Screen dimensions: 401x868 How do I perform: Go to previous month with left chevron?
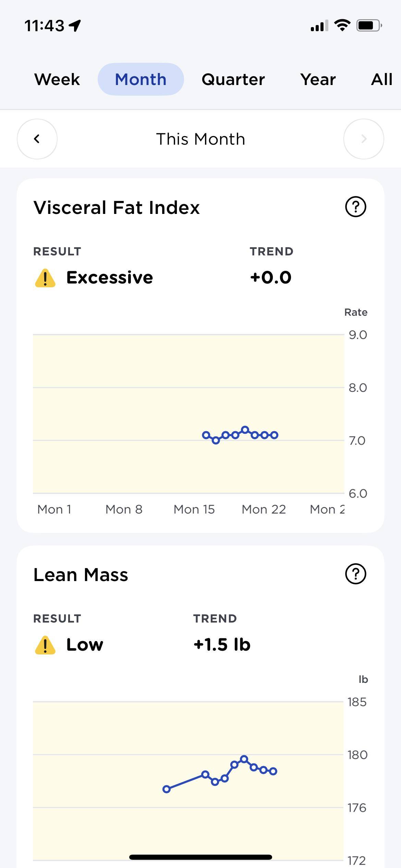pyautogui.click(x=37, y=139)
